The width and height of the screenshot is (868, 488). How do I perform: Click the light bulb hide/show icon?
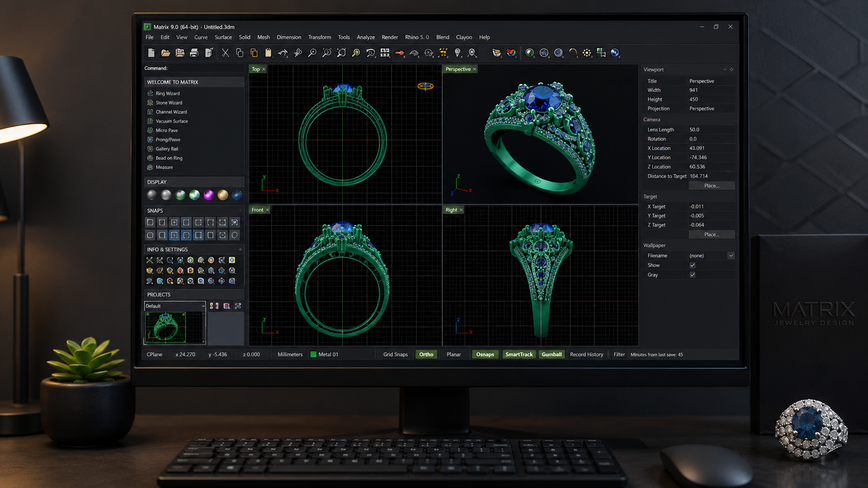click(x=458, y=53)
